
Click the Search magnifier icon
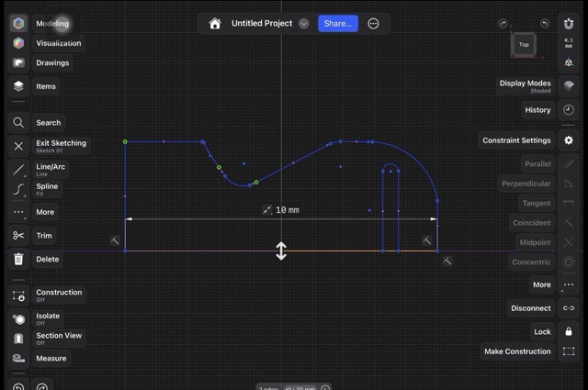pyautogui.click(x=18, y=123)
